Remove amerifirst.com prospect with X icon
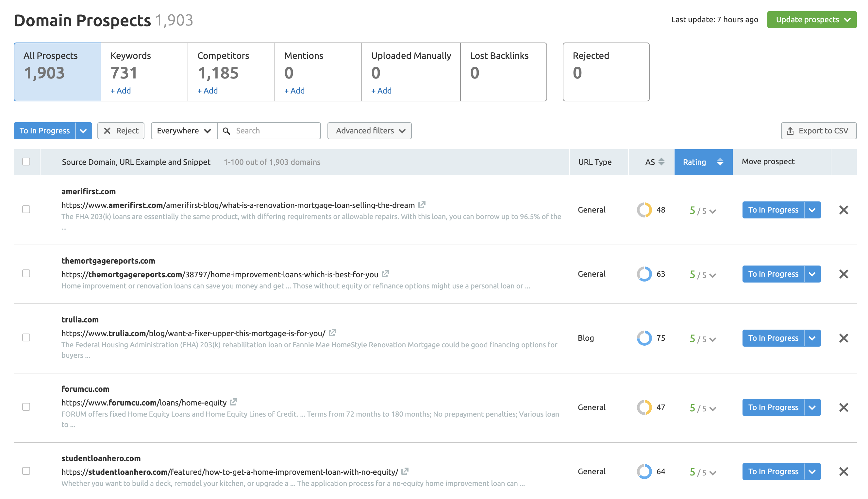Viewport: 868px width, 499px height. [843, 210]
